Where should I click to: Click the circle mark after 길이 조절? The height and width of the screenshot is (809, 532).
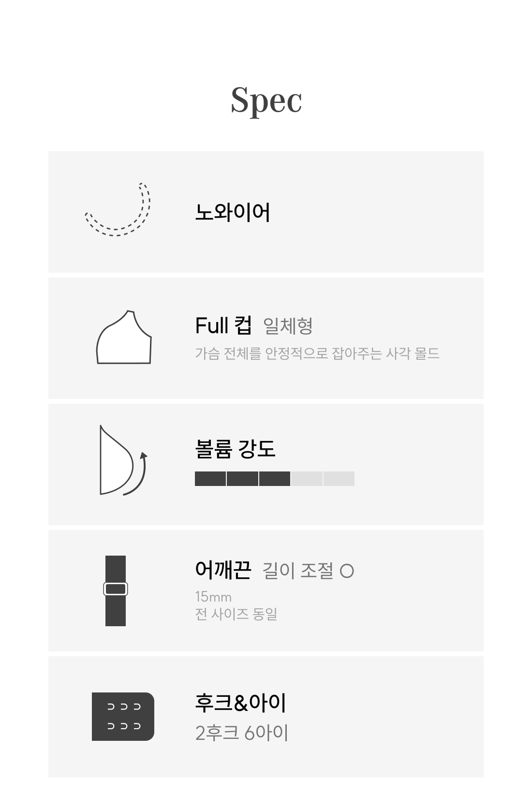click(347, 571)
